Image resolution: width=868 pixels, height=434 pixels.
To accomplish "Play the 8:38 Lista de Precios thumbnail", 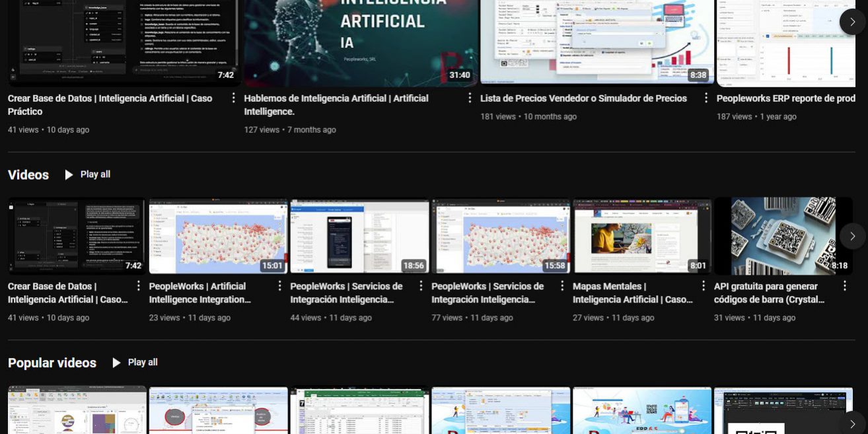I will [x=597, y=40].
